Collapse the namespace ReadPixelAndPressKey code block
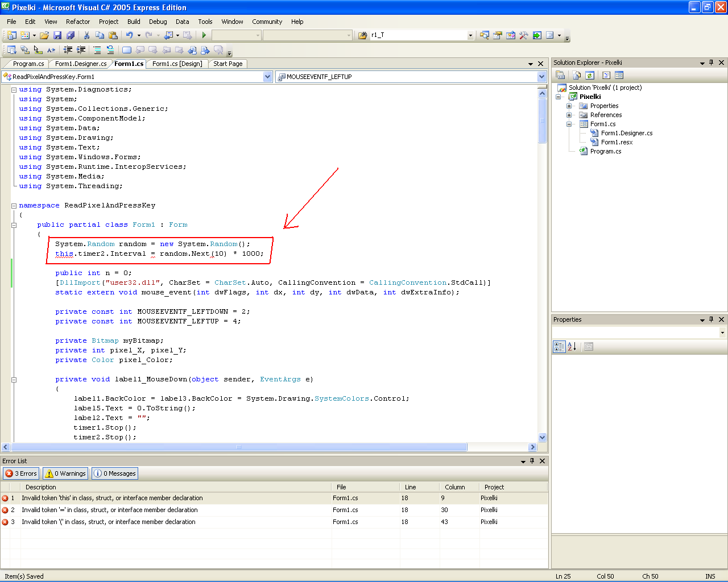This screenshot has height=582, width=728. [14, 206]
